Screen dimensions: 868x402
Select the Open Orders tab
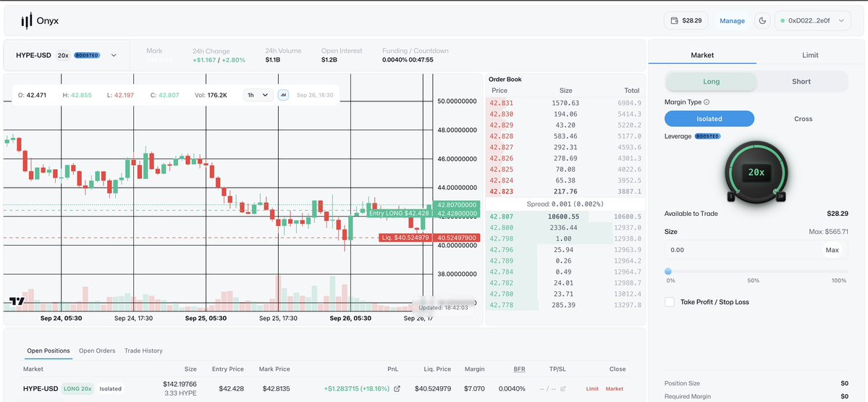click(x=97, y=351)
